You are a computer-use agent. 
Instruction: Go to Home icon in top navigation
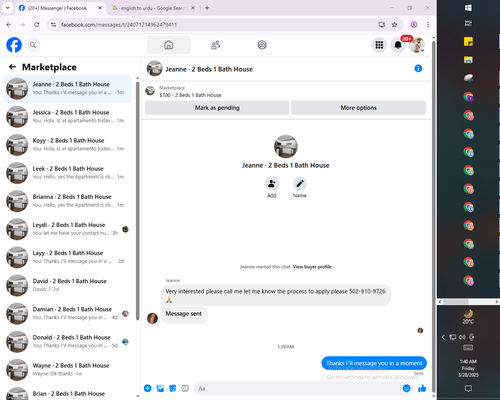tap(169, 45)
